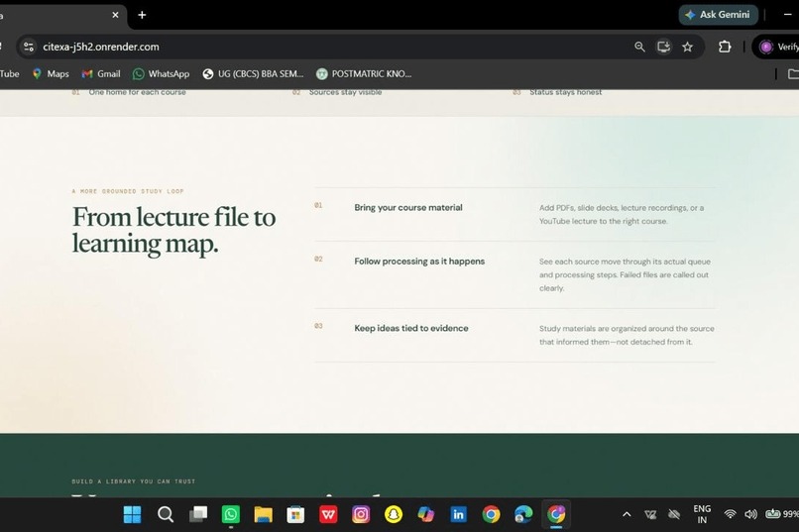Open Windows taskbar search

click(x=166, y=515)
